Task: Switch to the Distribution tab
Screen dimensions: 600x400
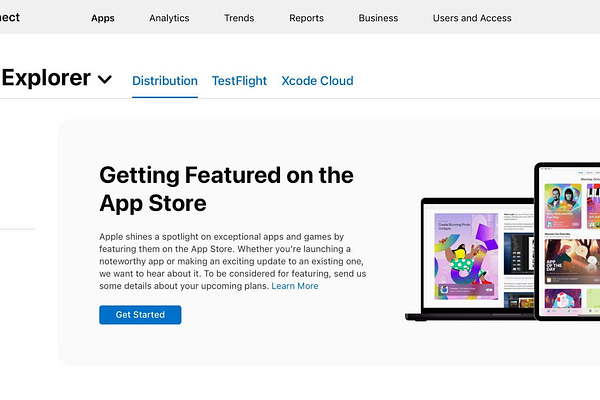Action: (x=165, y=81)
